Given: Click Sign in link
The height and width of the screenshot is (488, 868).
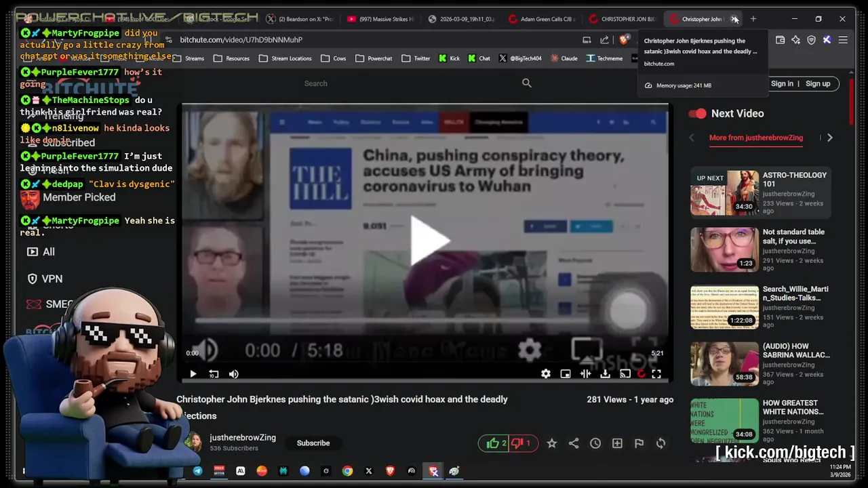Looking at the screenshot, I should click(782, 83).
